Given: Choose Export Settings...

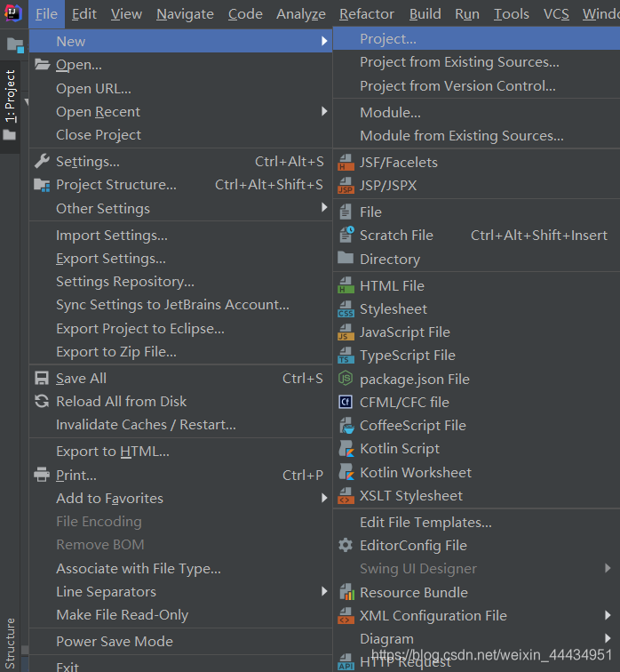Looking at the screenshot, I should pyautogui.click(x=180, y=258).
